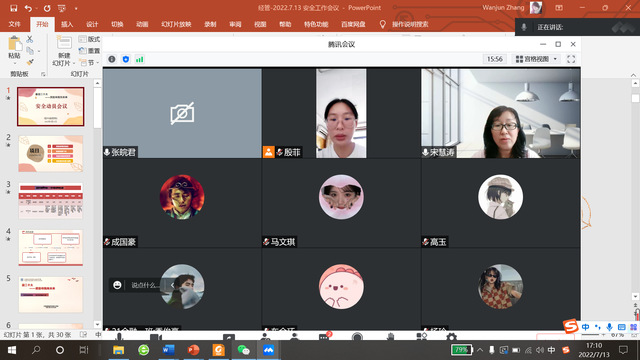Image resolution: width=640 pixels, height=360 pixels.
Task: Click the blue security shield icon
Action: click(x=126, y=59)
